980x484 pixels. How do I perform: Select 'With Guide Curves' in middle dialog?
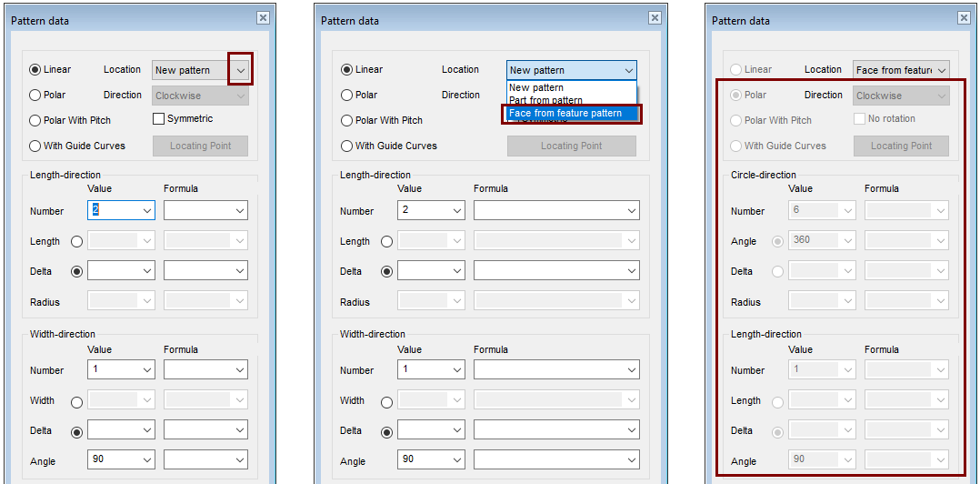pos(346,146)
